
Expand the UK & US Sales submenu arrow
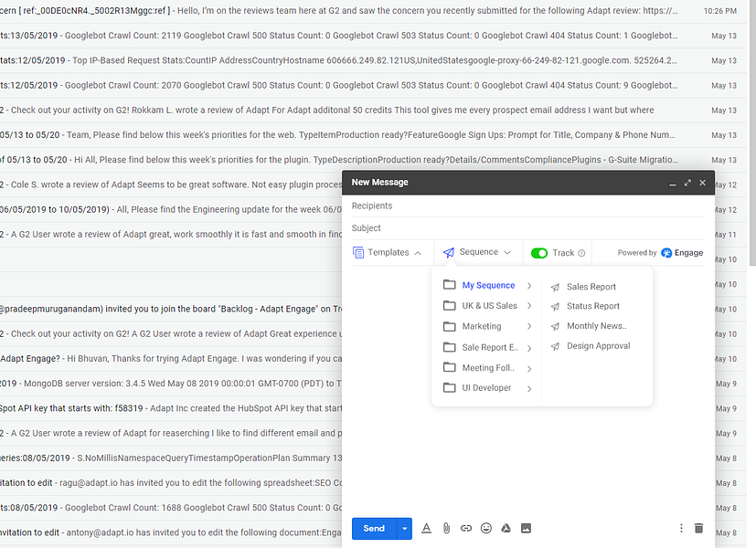pos(529,306)
